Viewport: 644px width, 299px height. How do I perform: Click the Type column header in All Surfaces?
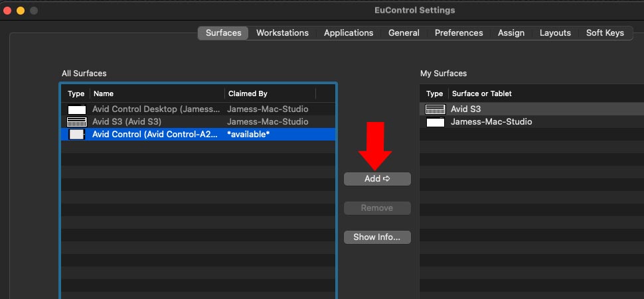(x=76, y=93)
